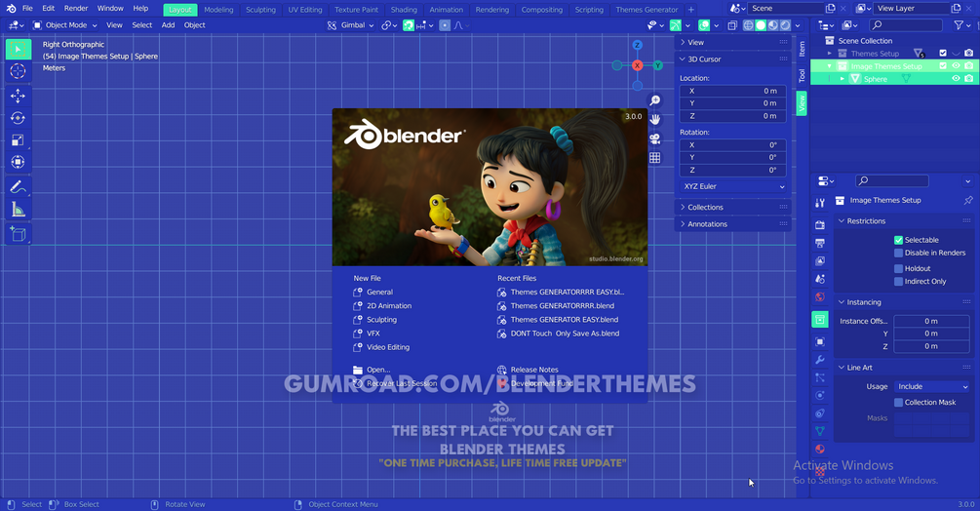Enable the Indirect Only checkbox
Screen dimensions: 980x511
coord(898,282)
